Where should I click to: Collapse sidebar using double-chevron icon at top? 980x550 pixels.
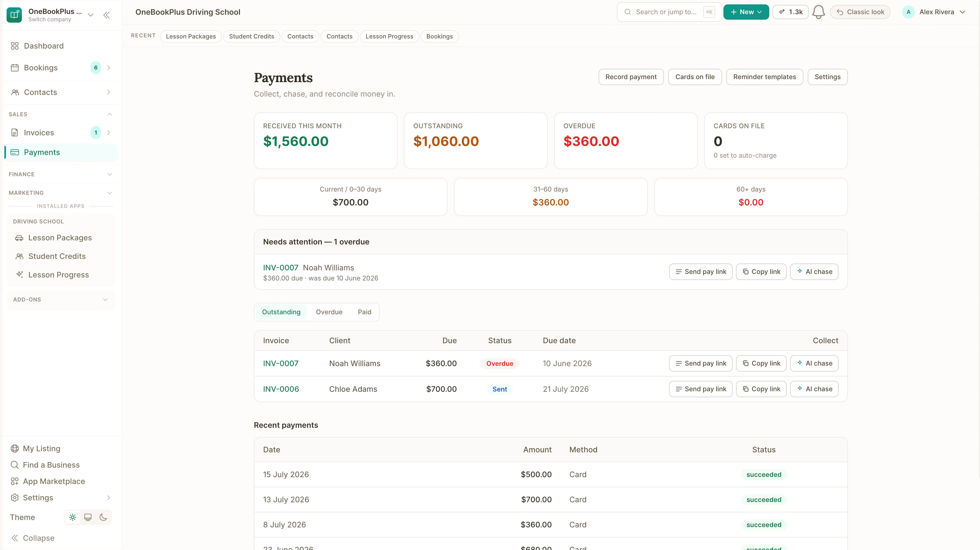pyautogui.click(x=106, y=15)
